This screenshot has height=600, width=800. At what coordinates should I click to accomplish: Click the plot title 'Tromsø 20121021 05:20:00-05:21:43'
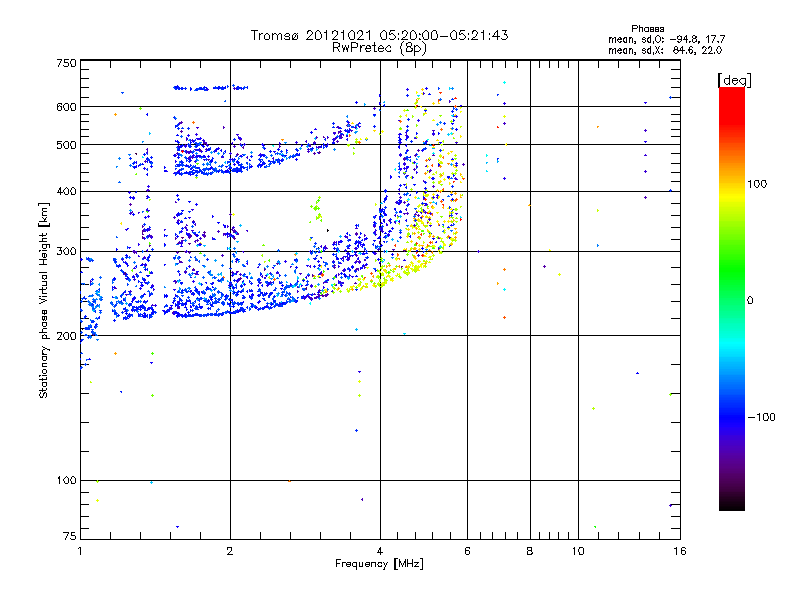point(379,35)
